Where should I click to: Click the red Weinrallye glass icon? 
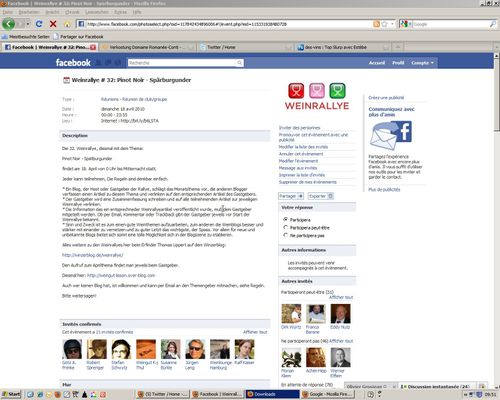(x=296, y=91)
